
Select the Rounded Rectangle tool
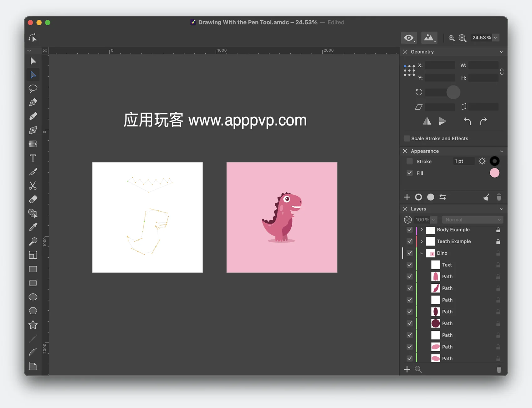33,283
